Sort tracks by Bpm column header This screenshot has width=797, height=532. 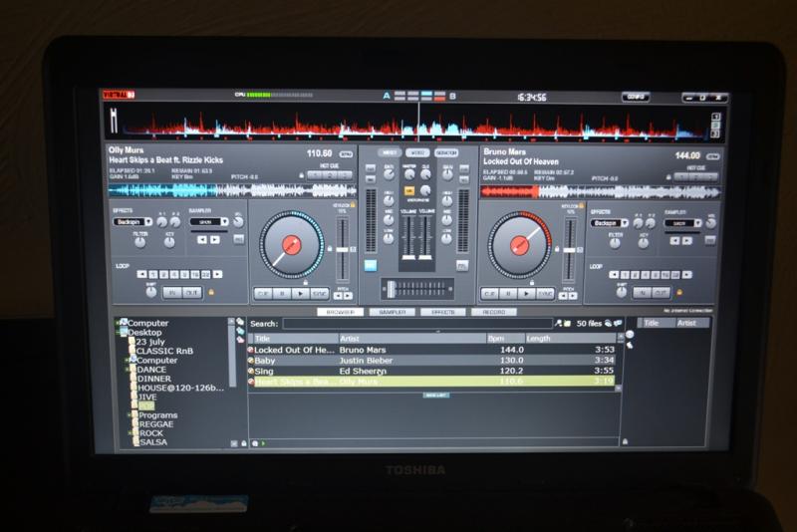(505, 339)
